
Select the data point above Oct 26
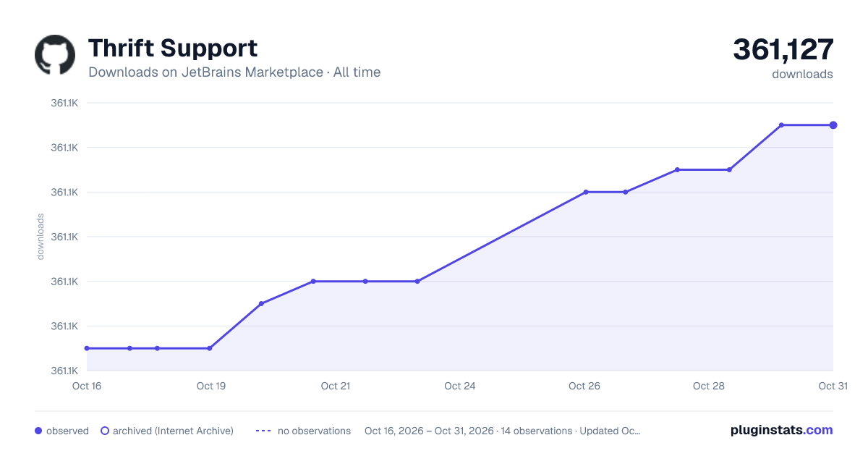click(585, 192)
